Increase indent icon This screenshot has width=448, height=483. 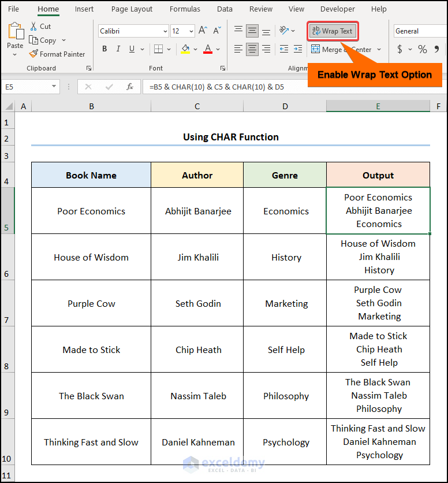[x=298, y=49]
